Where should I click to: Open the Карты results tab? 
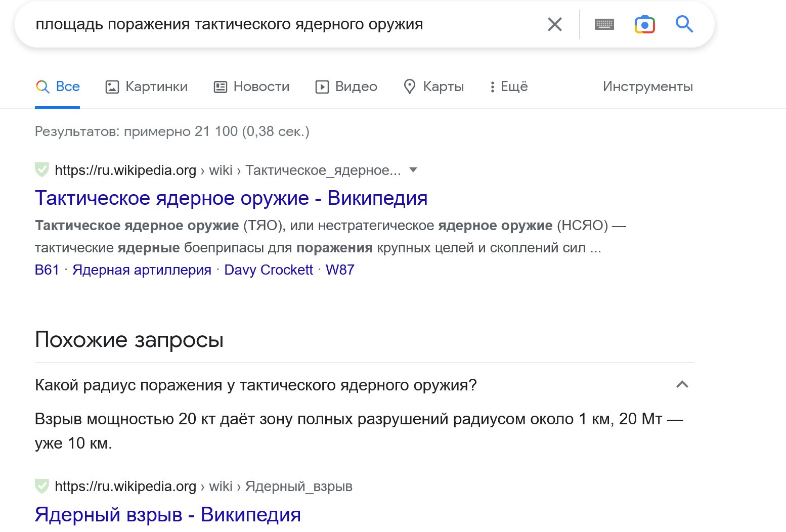pyautogui.click(x=434, y=87)
